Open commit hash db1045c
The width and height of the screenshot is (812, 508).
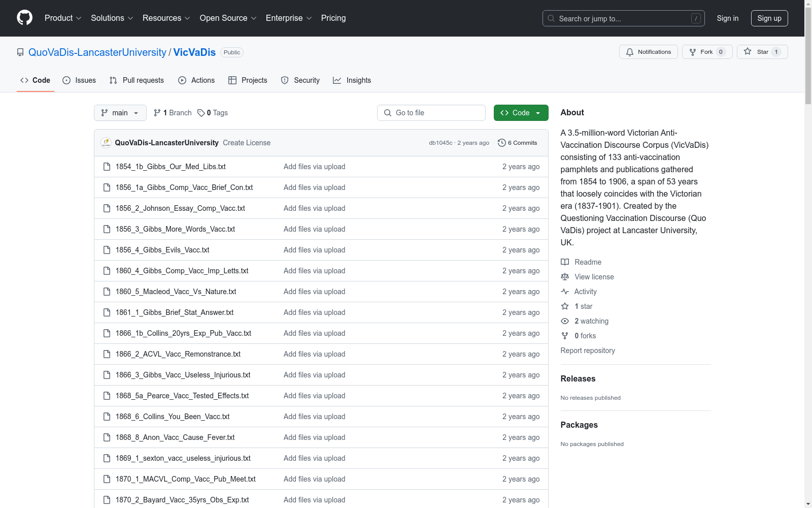coord(441,143)
